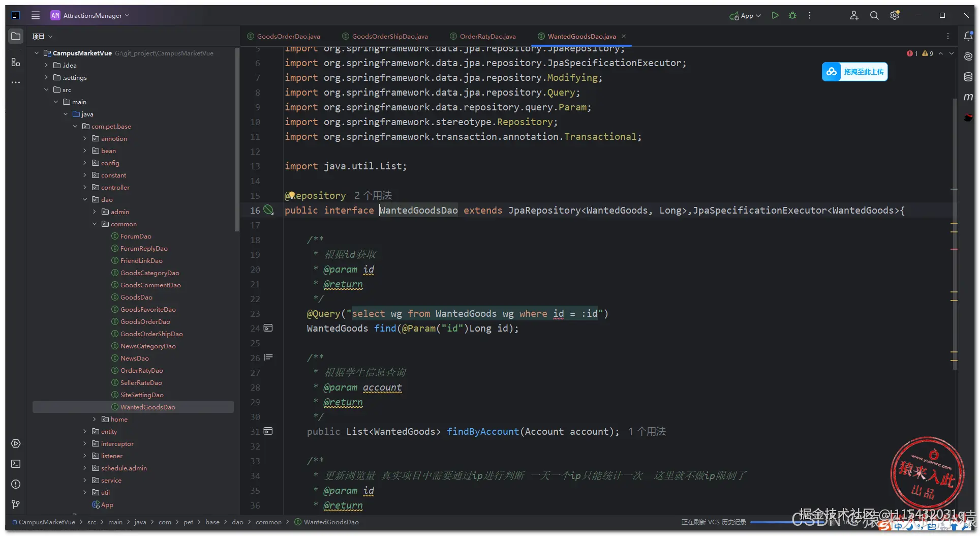Show usages via 1 个用法 hint

(647, 432)
